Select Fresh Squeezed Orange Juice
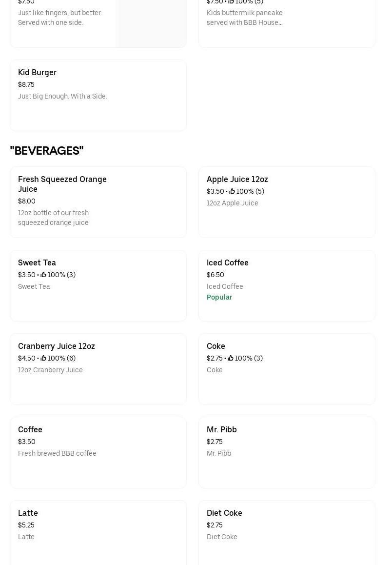The height and width of the screenshot is (565, 392). click(x=62, y=184)
